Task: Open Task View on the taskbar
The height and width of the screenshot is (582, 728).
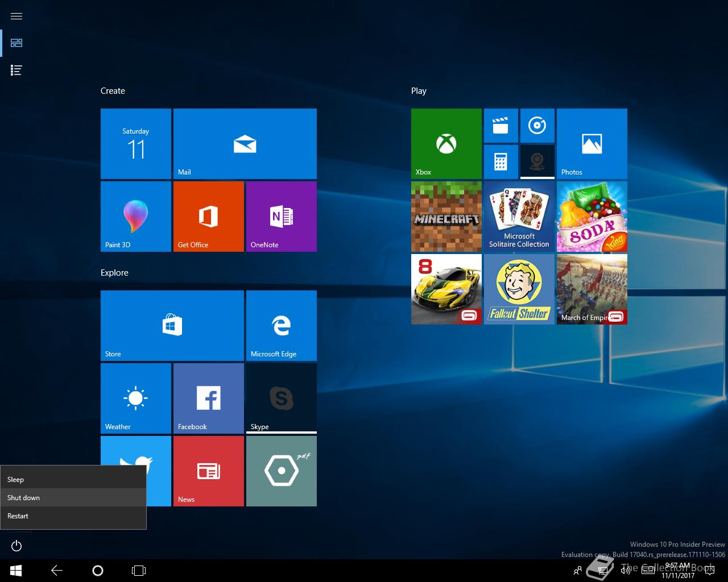Action: 139,571
